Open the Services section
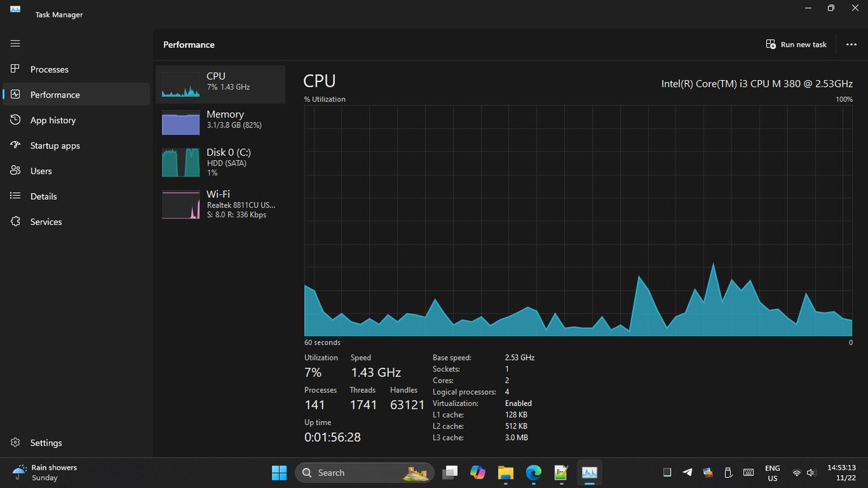The width and height of the screenshot is (868, 488). 45,222
